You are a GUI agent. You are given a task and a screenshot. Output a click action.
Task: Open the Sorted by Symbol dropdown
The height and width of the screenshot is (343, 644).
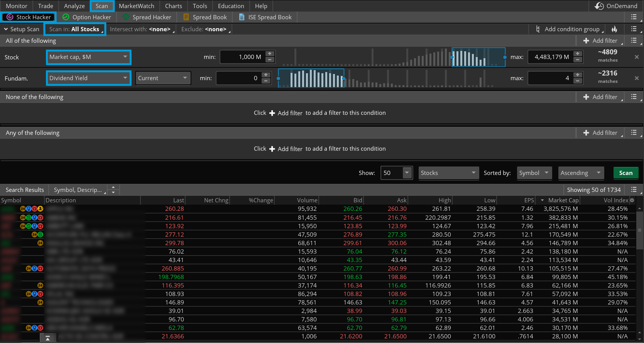(x=534, y=173)
